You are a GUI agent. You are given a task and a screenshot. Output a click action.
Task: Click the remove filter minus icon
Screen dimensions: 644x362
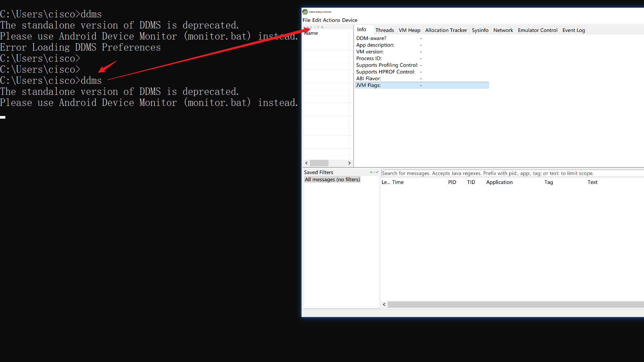click(374, 172)
